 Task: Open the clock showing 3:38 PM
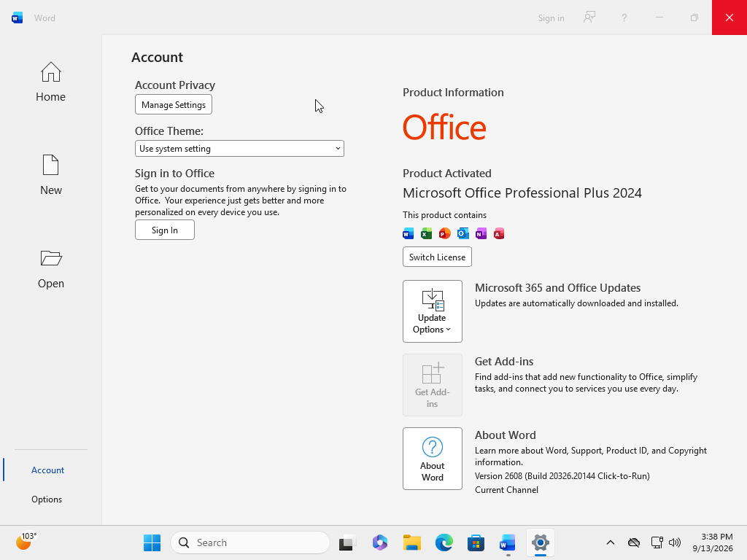click(x=713, y=542)
